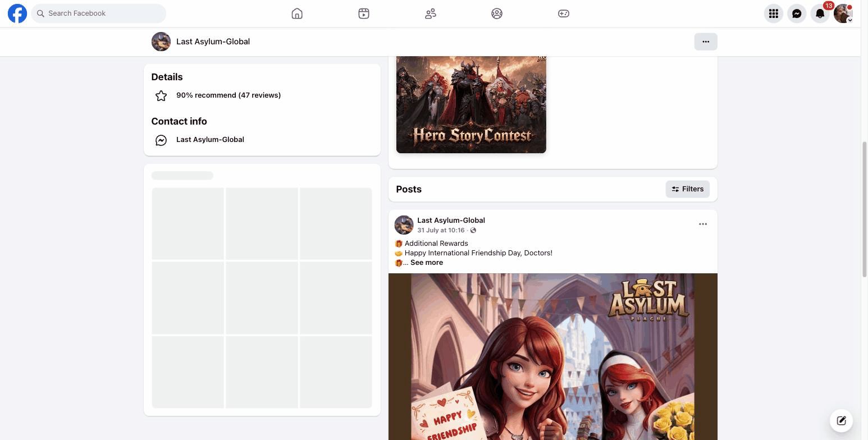Open the Friends icon in top navigation

(x=431, y=13)
